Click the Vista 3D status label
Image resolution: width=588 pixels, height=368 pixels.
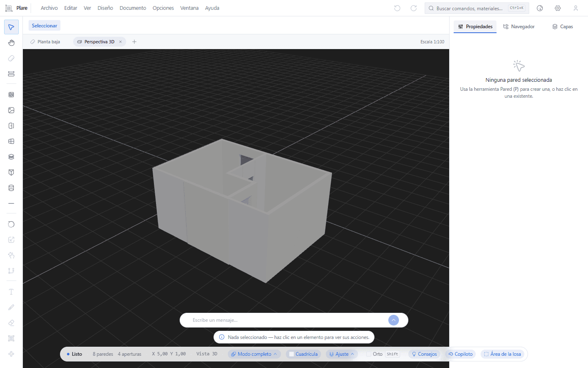click(207, 354)
